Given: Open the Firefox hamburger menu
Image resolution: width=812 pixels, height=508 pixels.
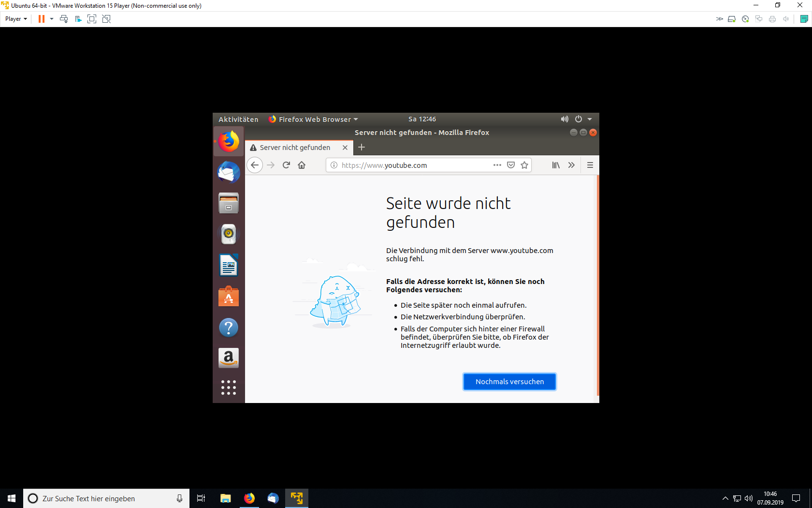Looking at the screenshot, I should 590,165.
